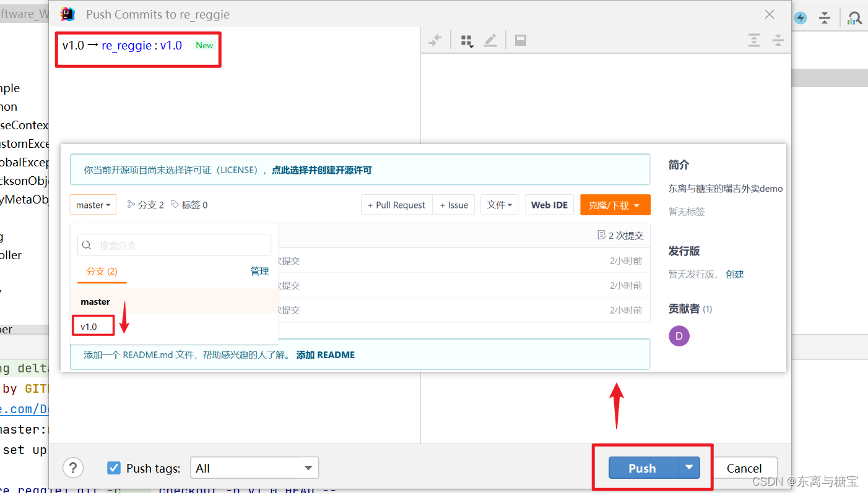Open the master branch dropdown

93,205
